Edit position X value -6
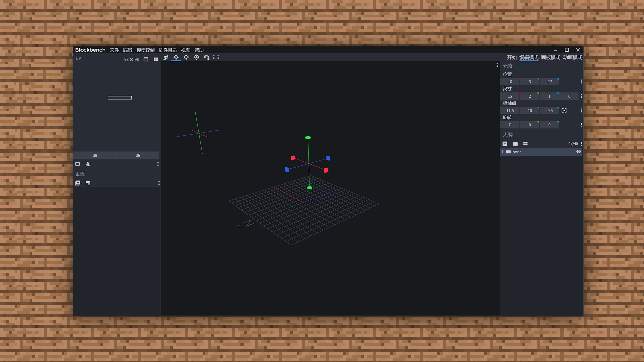This screenshot has height=362, width=644. [x=510, y=82]
